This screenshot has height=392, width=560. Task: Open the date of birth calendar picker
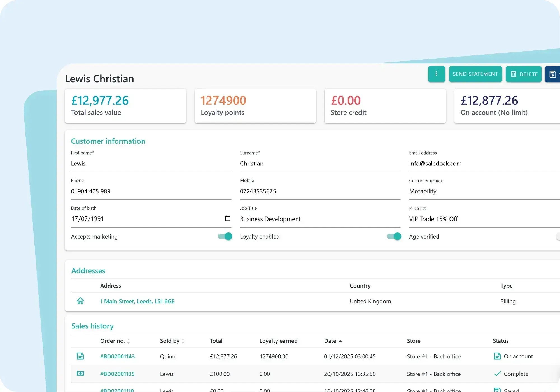pos(228,218)
